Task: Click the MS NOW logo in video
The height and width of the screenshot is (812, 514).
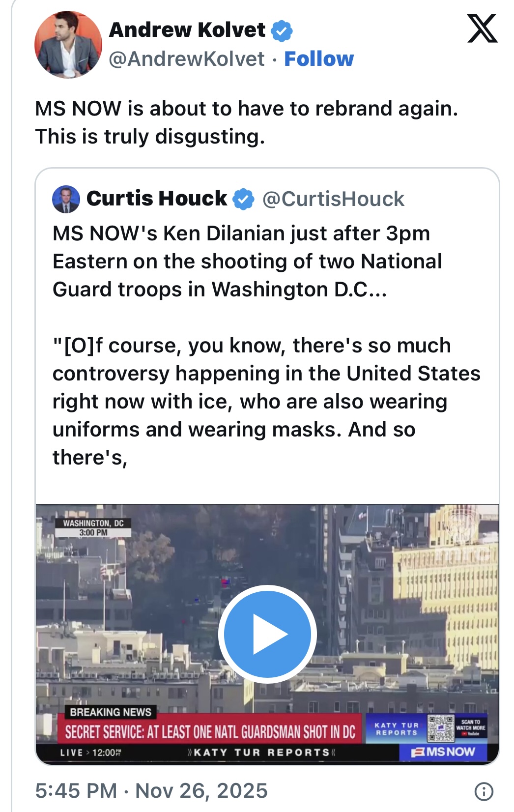Action: [x=443, y=752]
